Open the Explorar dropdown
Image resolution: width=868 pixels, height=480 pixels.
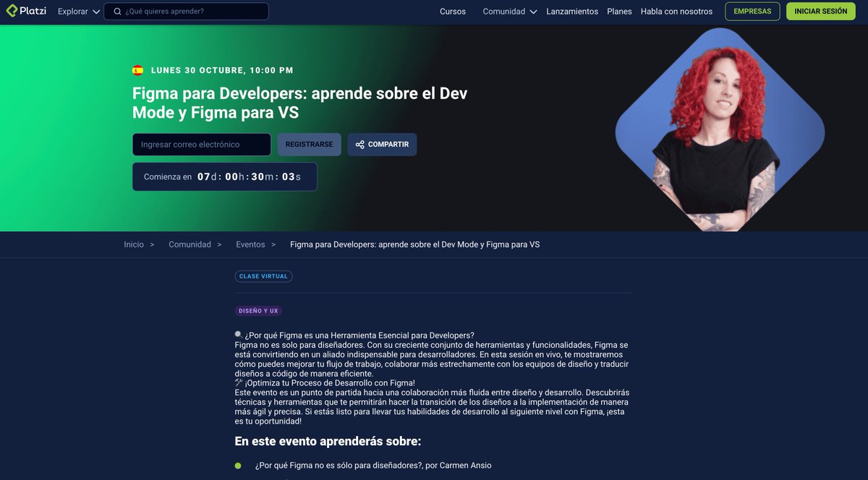tap(72, 11)
